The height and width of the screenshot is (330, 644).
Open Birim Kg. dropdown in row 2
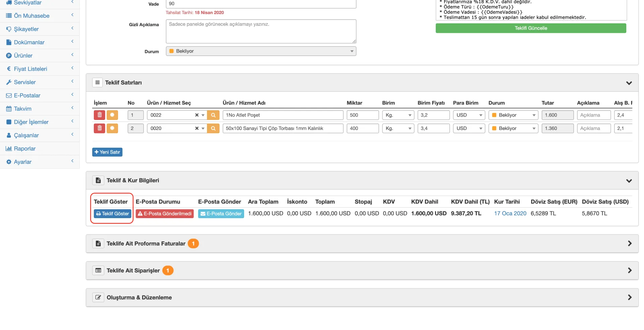pos(398,128)
